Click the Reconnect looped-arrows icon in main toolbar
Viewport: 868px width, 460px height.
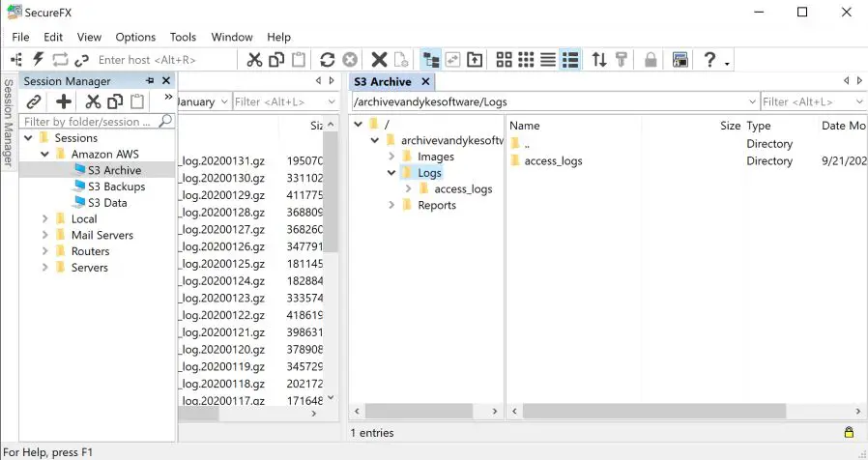tap(60, 59)
